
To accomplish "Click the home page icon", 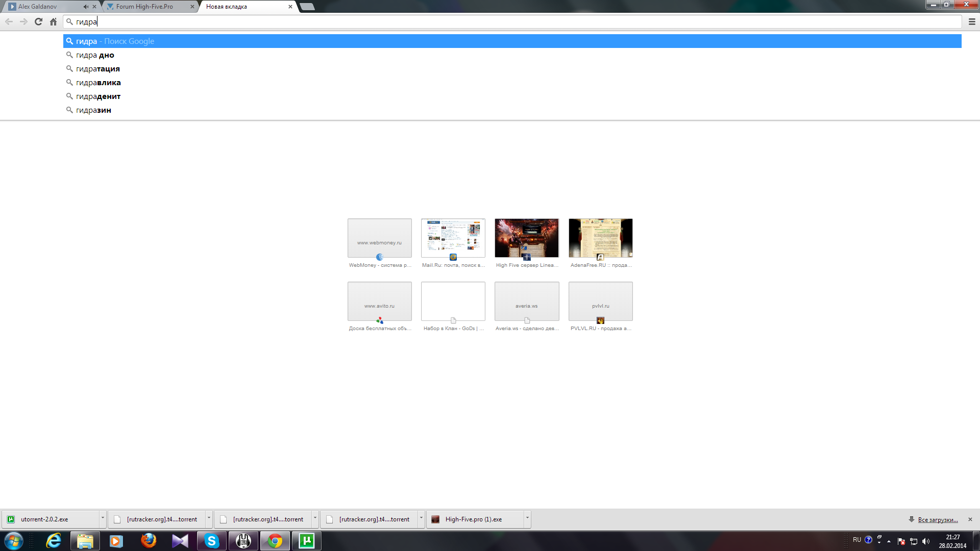I will point(53,21).
